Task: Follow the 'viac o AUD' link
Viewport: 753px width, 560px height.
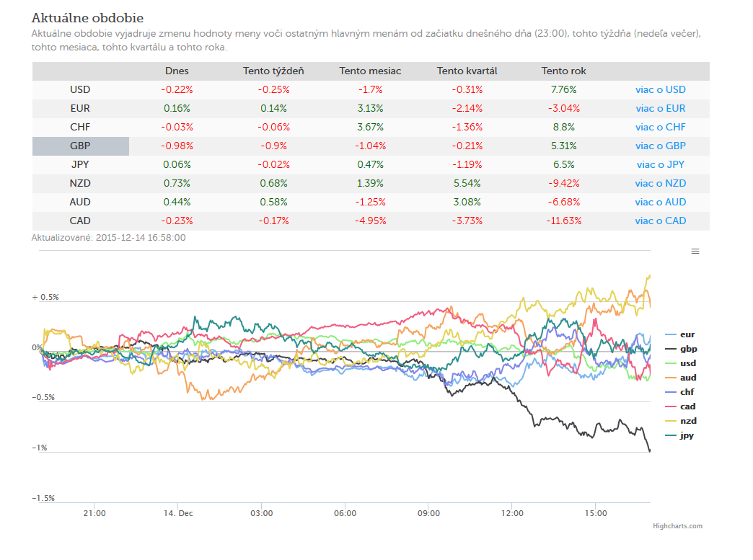Action: coord(660,202)
